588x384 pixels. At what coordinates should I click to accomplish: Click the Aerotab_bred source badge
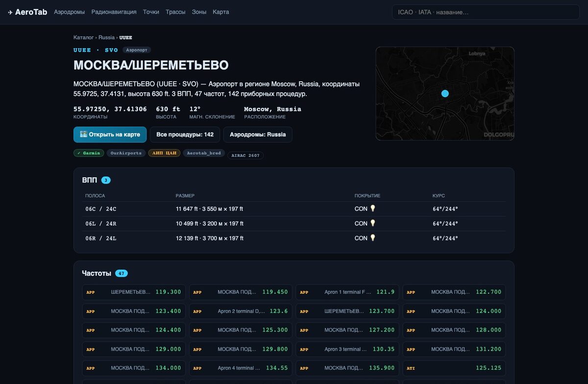[x=204, y=153]
